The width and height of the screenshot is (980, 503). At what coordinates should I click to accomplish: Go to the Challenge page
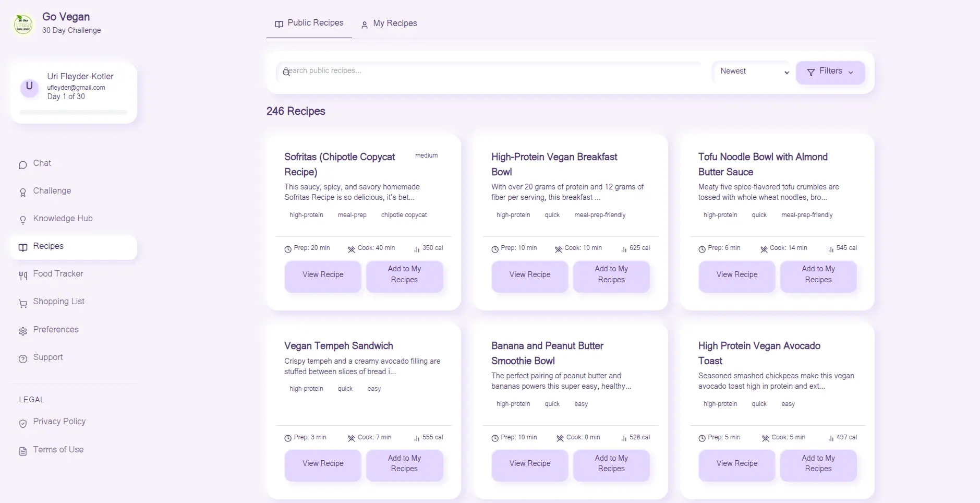pos(74,191)
